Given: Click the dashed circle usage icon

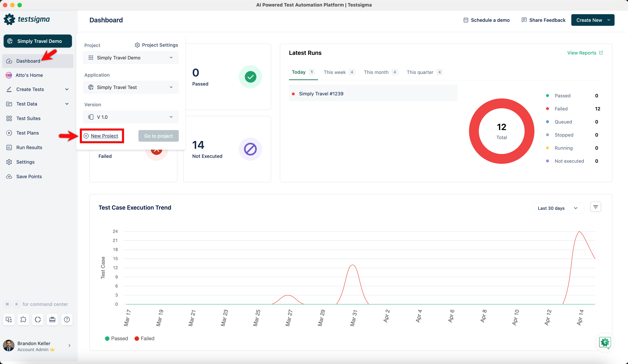Looking at the screenshot, I should click(38, 319).
